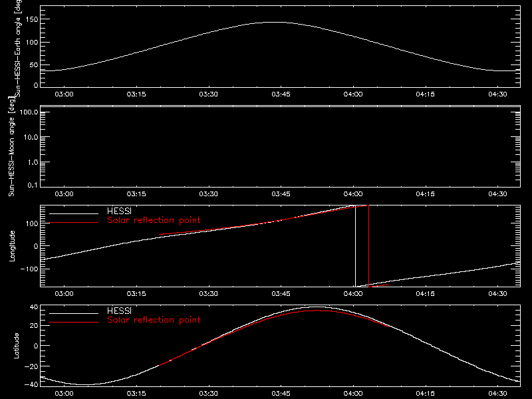Click 03:45 time label under Latitude plot
Screen dimensions: 532x399
(281, 394)
